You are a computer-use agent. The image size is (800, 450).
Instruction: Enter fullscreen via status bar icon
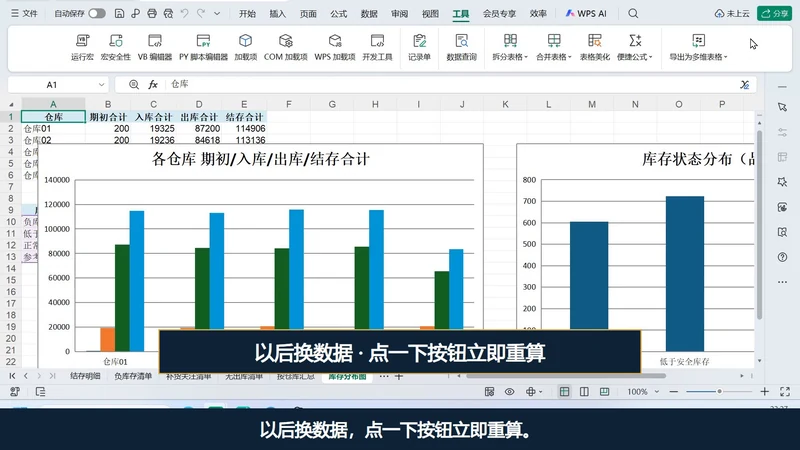[x=785, y=392]
